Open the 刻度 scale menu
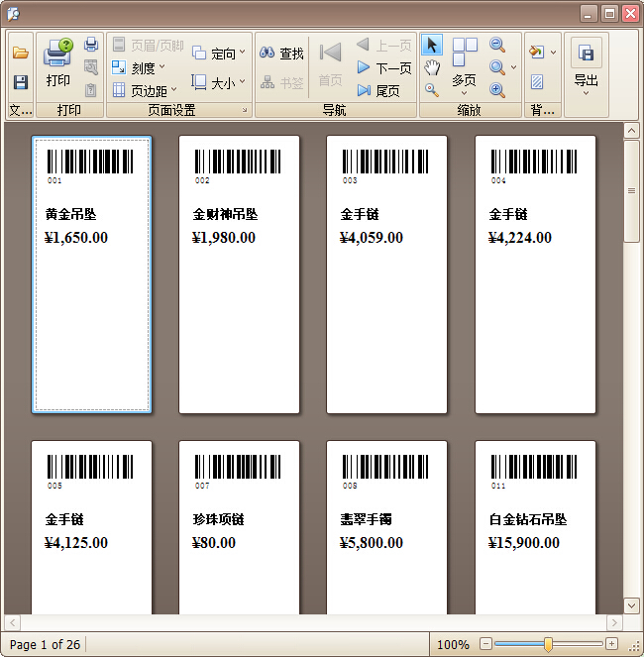The image size is (644, 657). tap(139, 68)
